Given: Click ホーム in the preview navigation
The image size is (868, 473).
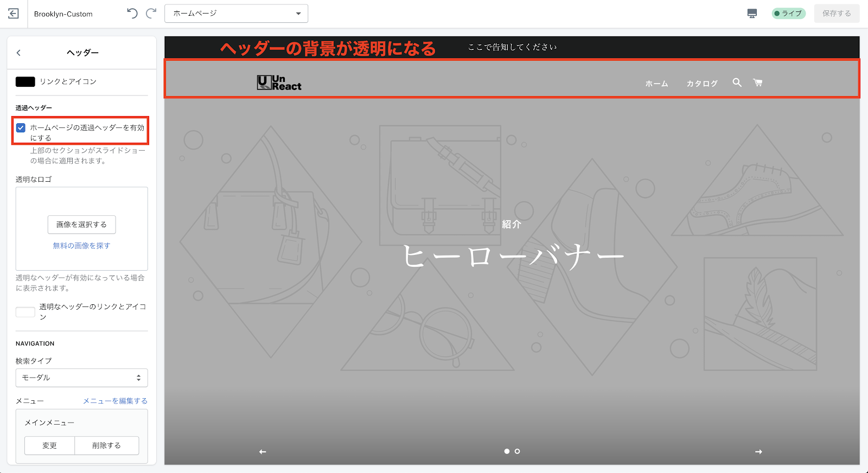Looking at the screenshot, I should click(x=656, y=84).
